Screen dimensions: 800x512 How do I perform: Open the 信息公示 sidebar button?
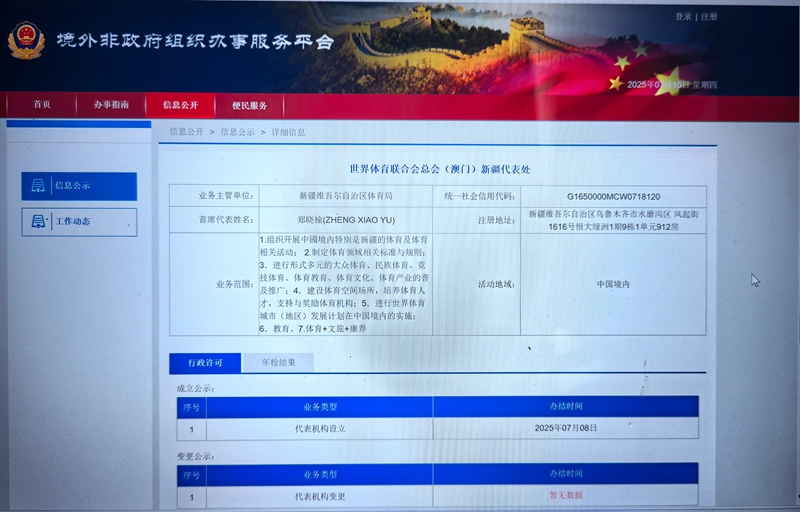[x=79, y=186]
